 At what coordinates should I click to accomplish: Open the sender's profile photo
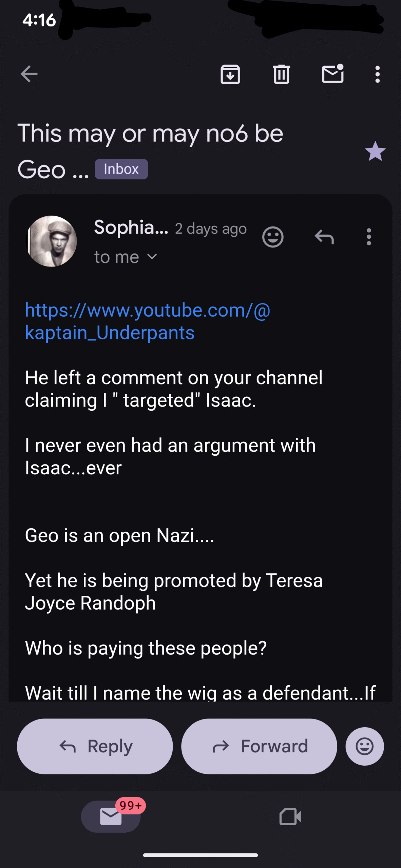coord(52,241)
